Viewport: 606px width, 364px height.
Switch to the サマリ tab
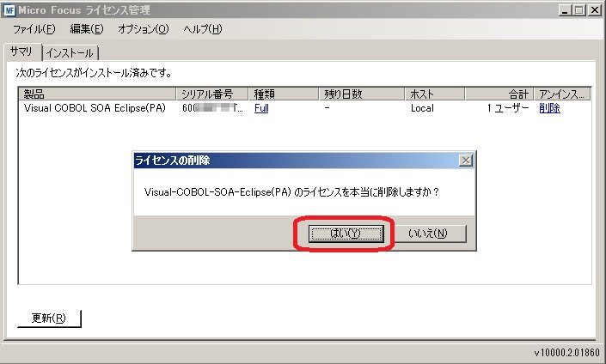tap(22, 52)
